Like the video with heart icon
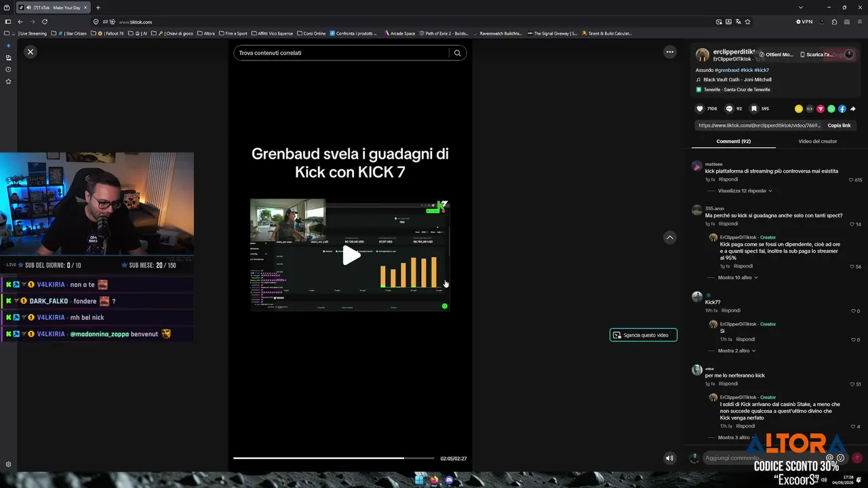Screen dimensions: 868x488 (x=700, y=108)
